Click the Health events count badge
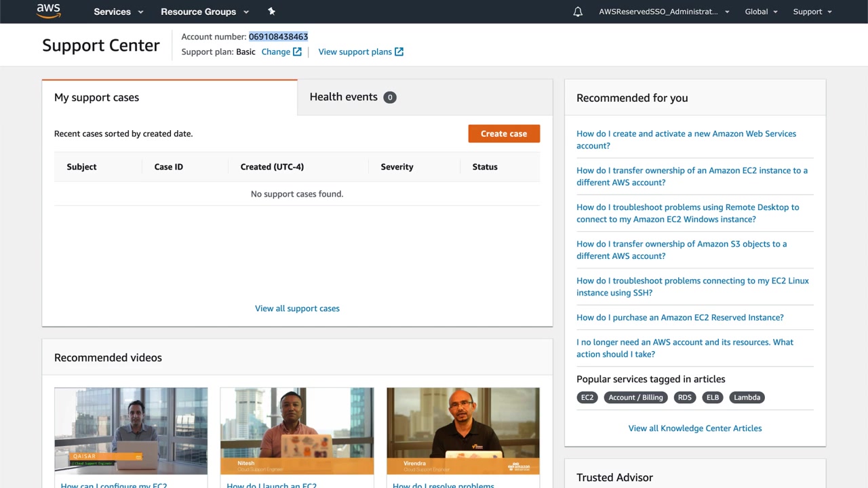The width and height of the screenshot is (868, 488). point(390,98)
